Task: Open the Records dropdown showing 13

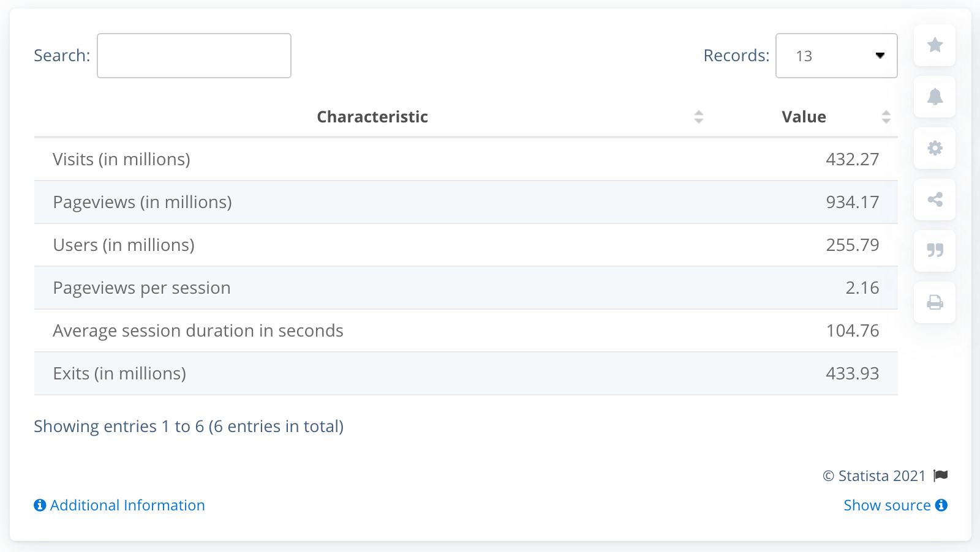Action: (x=837, y=56)
